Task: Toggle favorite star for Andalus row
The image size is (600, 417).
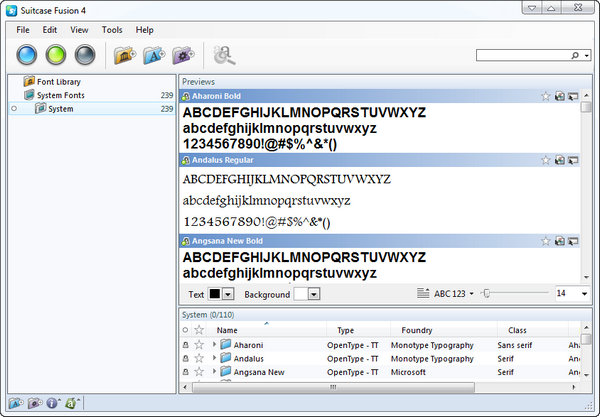Action: click(x=199, y=358)
